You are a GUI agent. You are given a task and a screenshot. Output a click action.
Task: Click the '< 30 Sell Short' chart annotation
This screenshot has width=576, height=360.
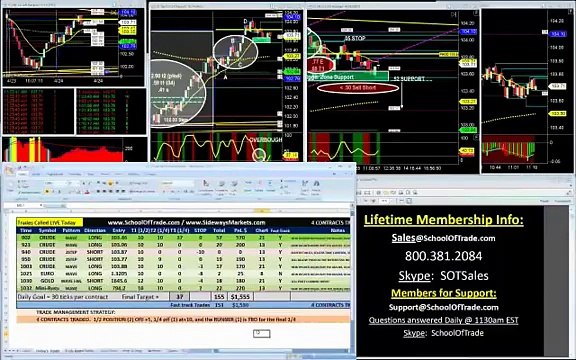coord(358,88)
